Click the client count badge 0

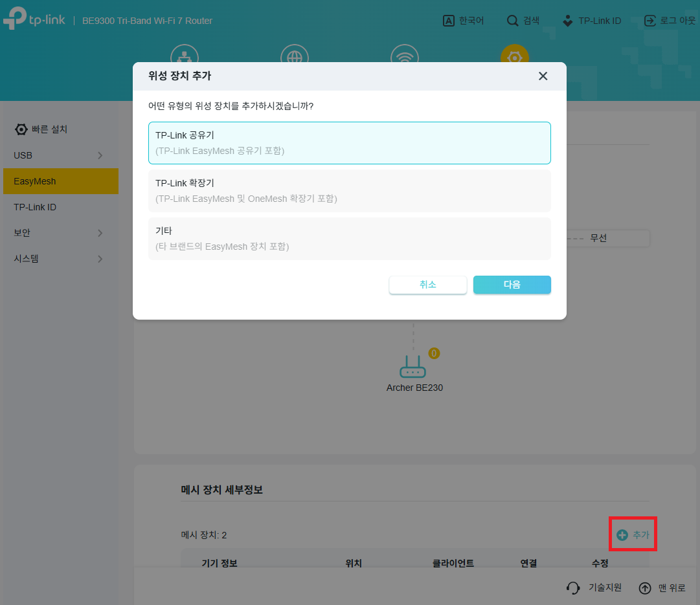[x=434, y=353]
